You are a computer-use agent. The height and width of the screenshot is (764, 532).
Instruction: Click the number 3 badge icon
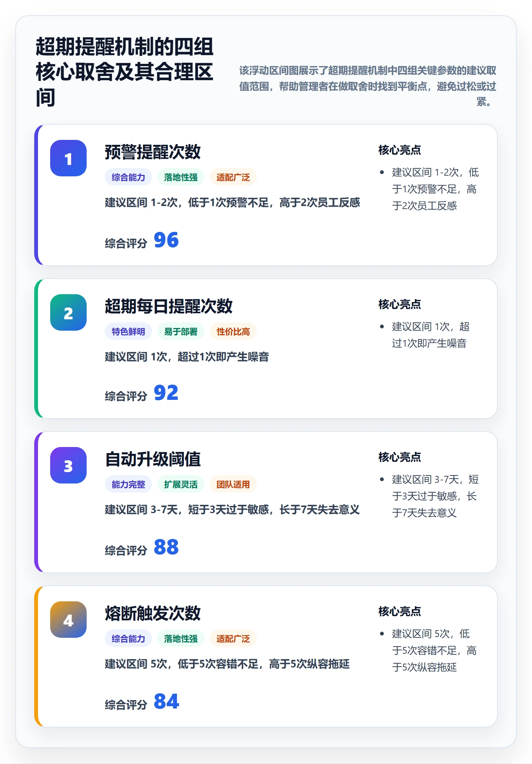[68, 465]
